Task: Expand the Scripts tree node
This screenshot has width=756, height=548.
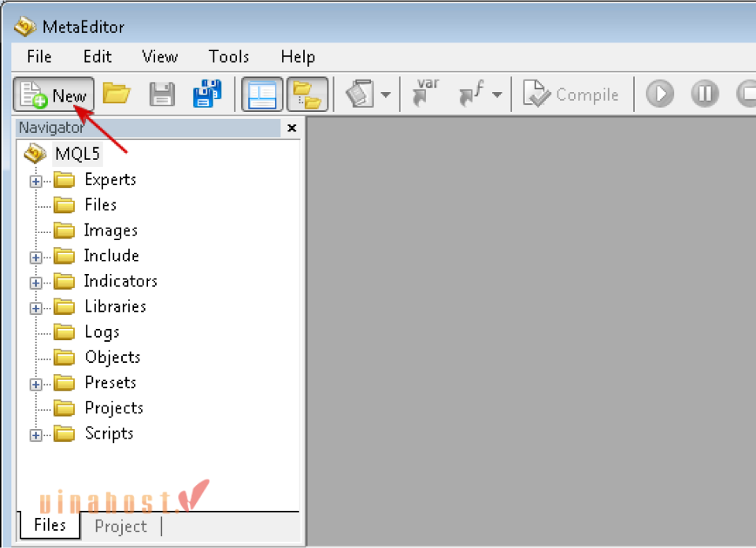Action: coord(35,435)
